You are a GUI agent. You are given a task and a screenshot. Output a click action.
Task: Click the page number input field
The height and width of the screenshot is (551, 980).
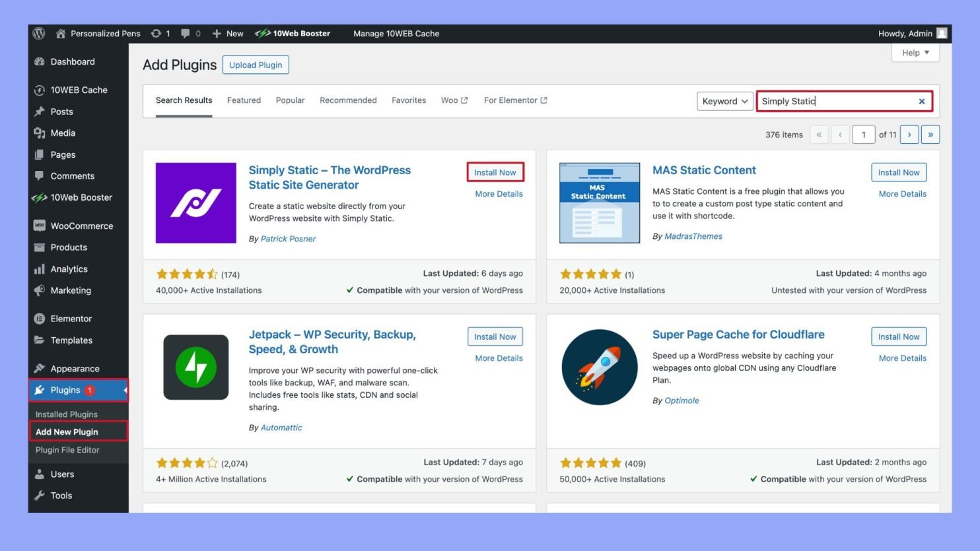(864, 134)
